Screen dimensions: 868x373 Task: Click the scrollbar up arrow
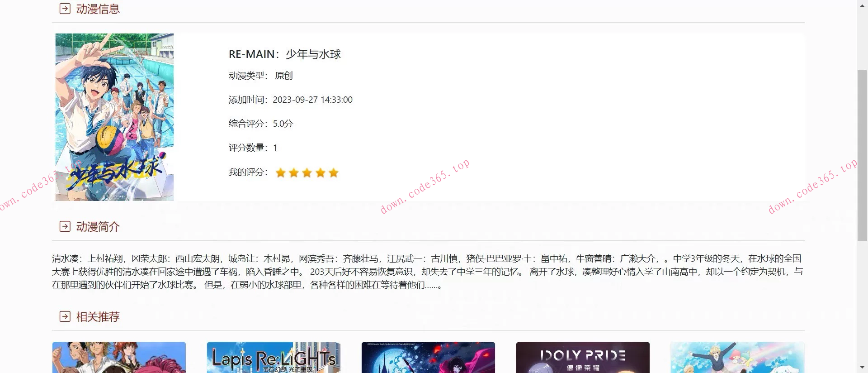coord(862,5)
